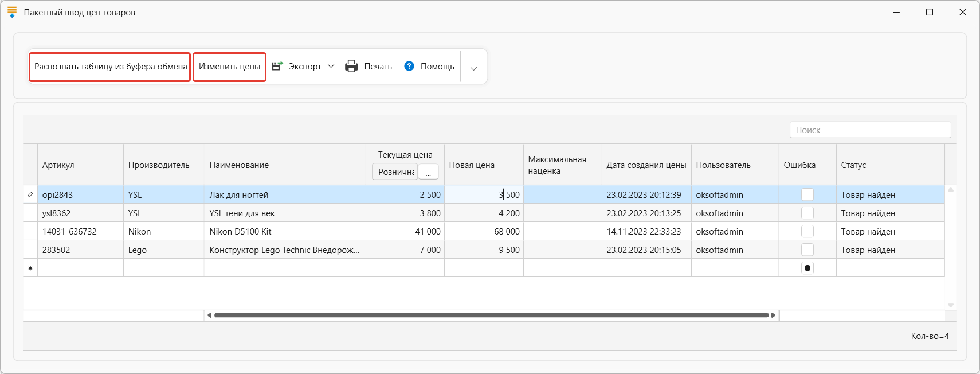Sort by the Максимальная наценка column header
Image resolution: width=980 pixels, height=374 pixels.
click(563, 165)
